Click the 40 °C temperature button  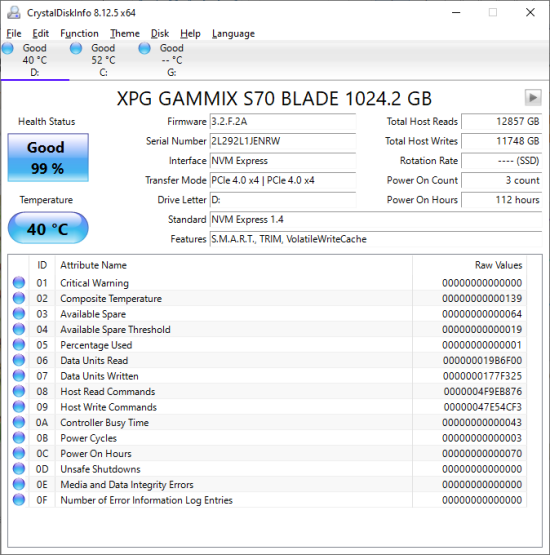[48, 228]
